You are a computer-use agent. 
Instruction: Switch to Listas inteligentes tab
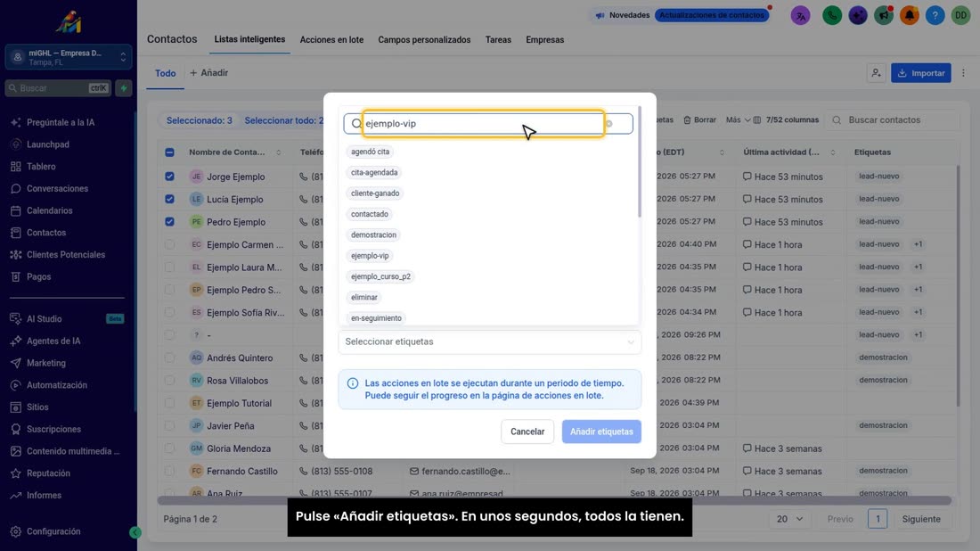click(x=249, y=39)
